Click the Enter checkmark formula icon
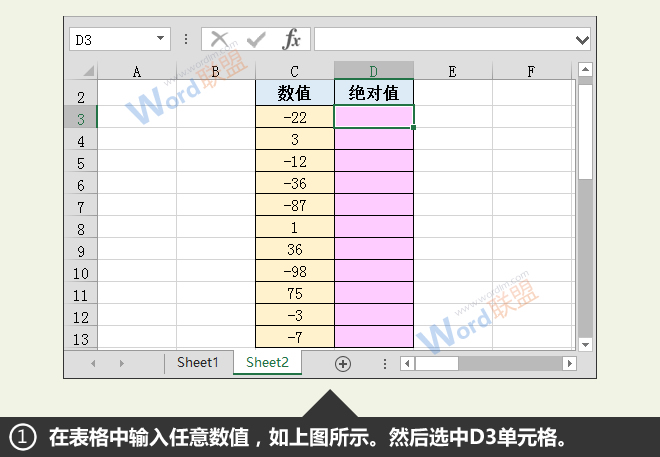The image size is (660, 457). click(x=256, y=40)
